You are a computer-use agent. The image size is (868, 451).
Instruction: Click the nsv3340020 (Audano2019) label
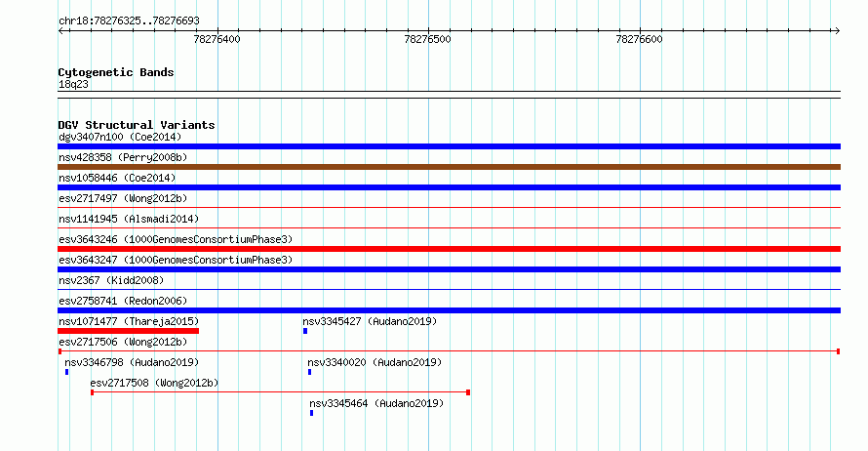[375, 362]
